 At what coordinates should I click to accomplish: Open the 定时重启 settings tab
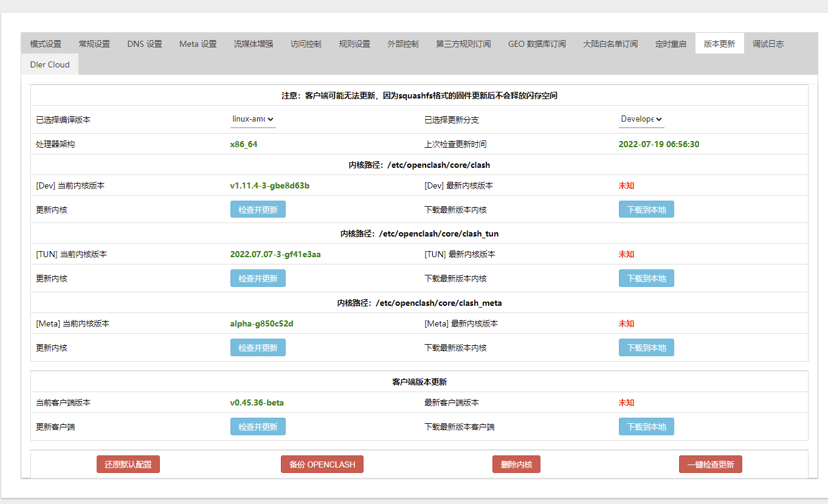tap(671, 43)
